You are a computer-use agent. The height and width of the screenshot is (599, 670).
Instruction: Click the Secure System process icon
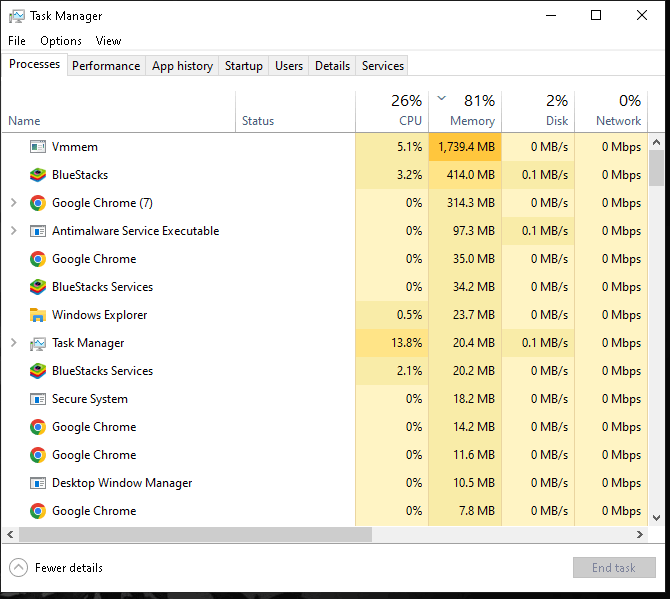tap(38, 399)
